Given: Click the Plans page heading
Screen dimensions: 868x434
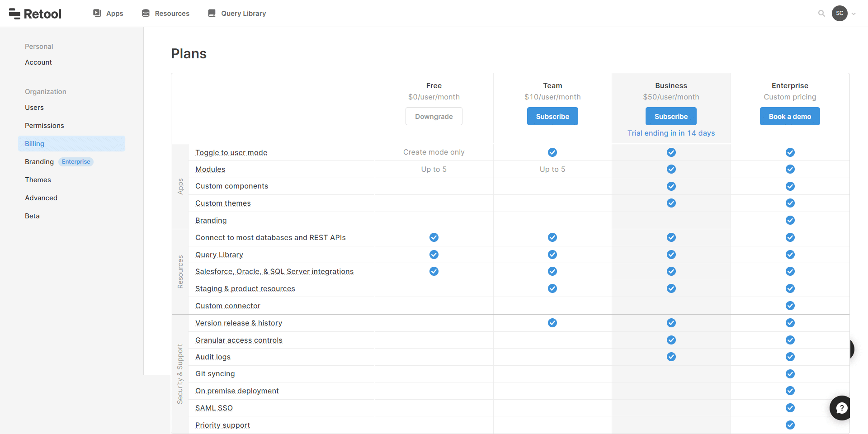Looking at the screenshot, I should (189, 54).
